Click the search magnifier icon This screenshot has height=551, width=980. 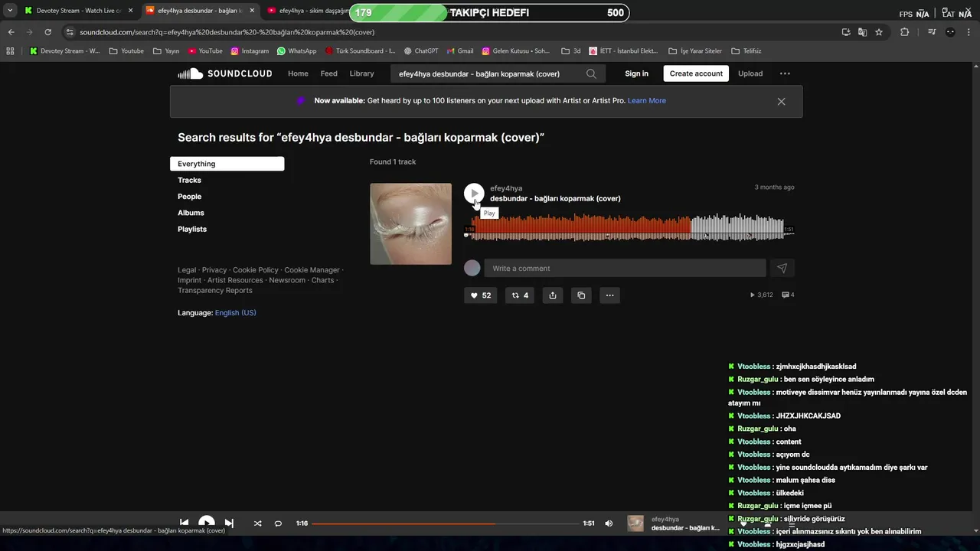591,73
